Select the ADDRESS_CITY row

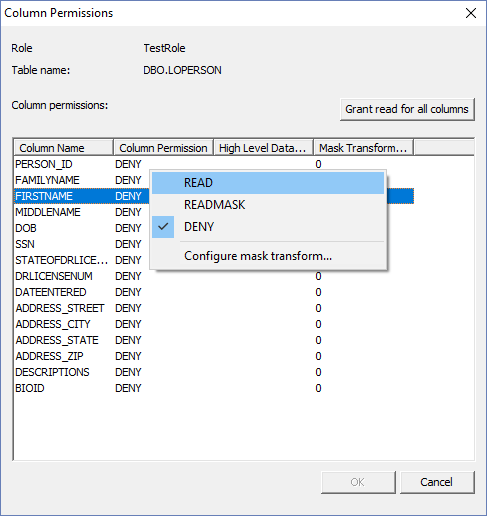214,324
